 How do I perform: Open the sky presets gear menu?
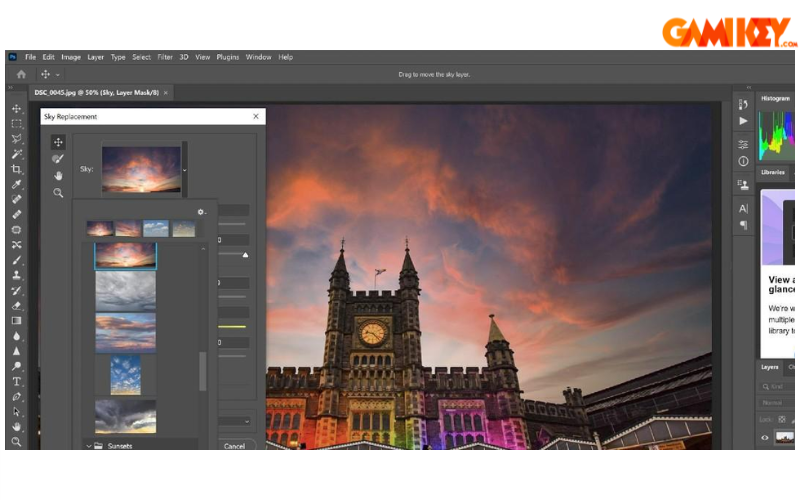point(202,212)
